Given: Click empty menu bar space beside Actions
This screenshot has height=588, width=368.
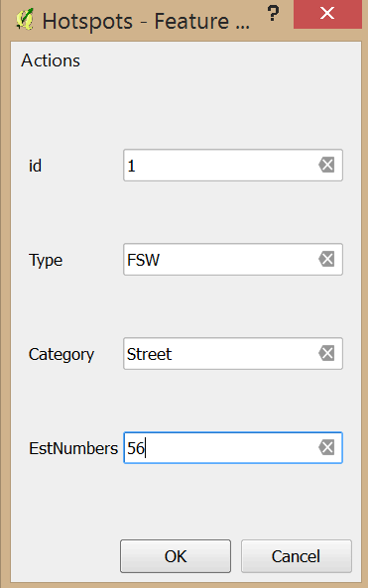Looking at the screenshot, I should click(220, 60).
